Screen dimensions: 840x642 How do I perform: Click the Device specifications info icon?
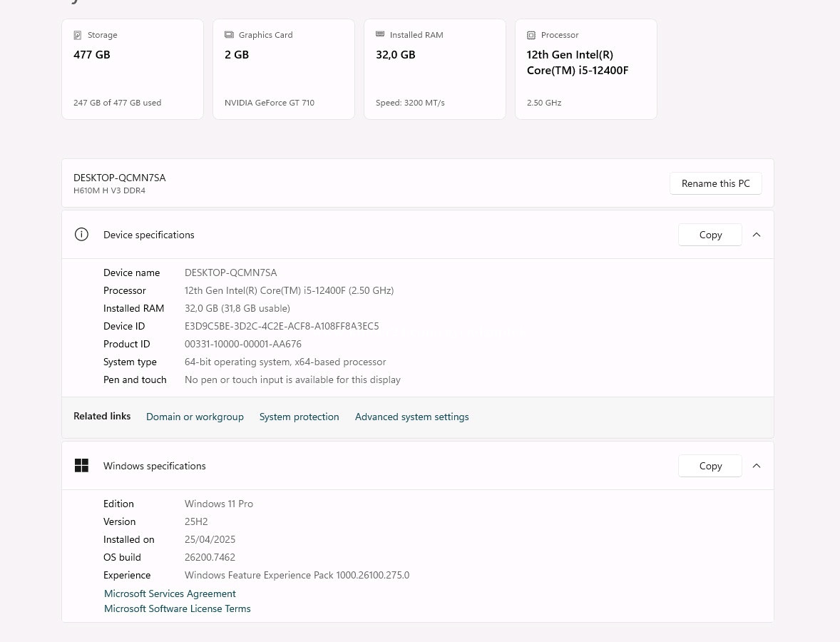(x=81, y=235)
